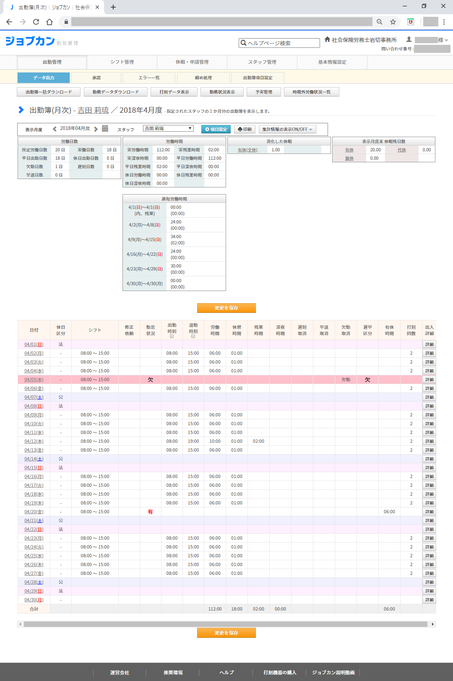This screenshot has height=681, width=453.
Task: Open the スタッフ selection dropdown
Action: [168, 129]
